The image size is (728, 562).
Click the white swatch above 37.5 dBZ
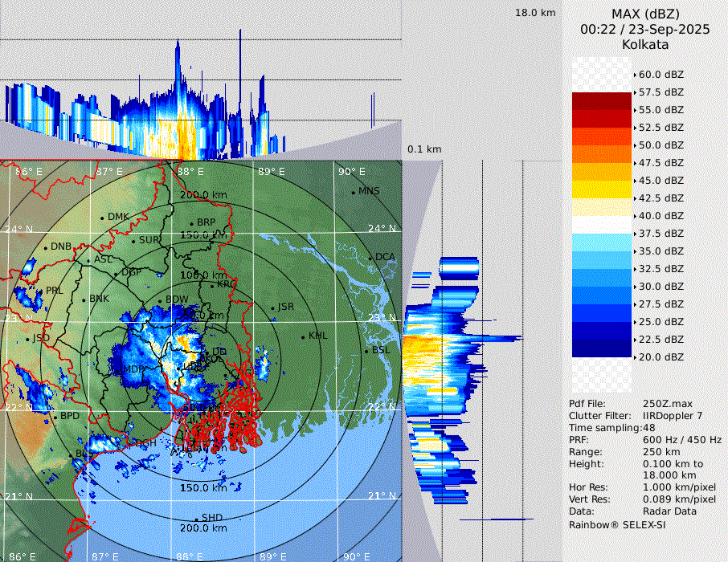(x=601, y=224)
